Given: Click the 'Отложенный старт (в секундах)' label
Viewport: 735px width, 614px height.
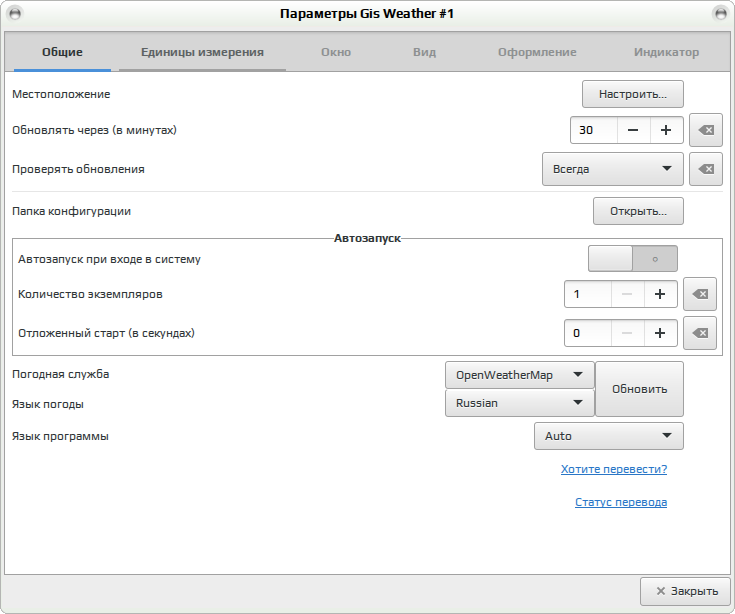Looking at the screenshot, I should click(106, 333).
